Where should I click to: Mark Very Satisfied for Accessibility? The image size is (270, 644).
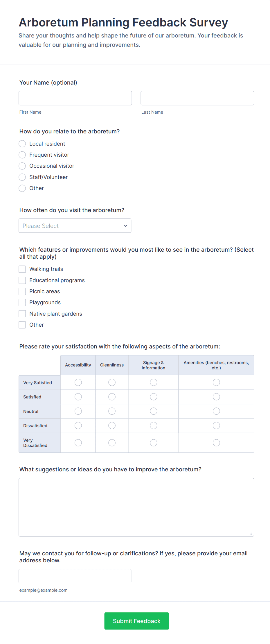[x=78, y=382]
